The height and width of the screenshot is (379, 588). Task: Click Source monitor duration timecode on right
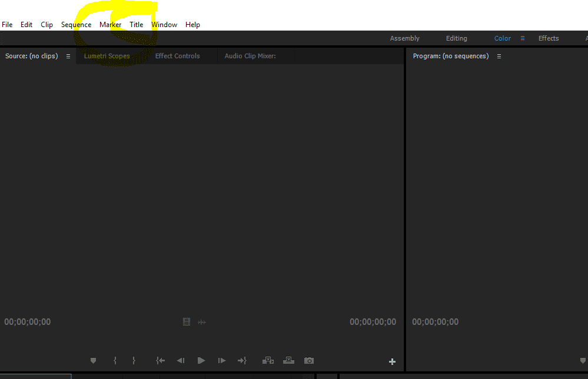pyautogui.click(x=373, y=322)
